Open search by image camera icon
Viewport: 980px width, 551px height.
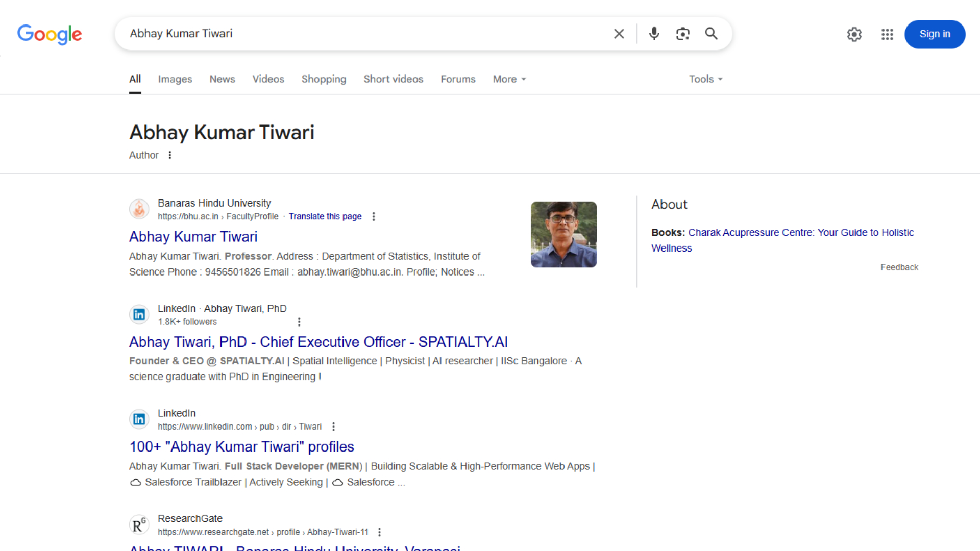[682, 34]
